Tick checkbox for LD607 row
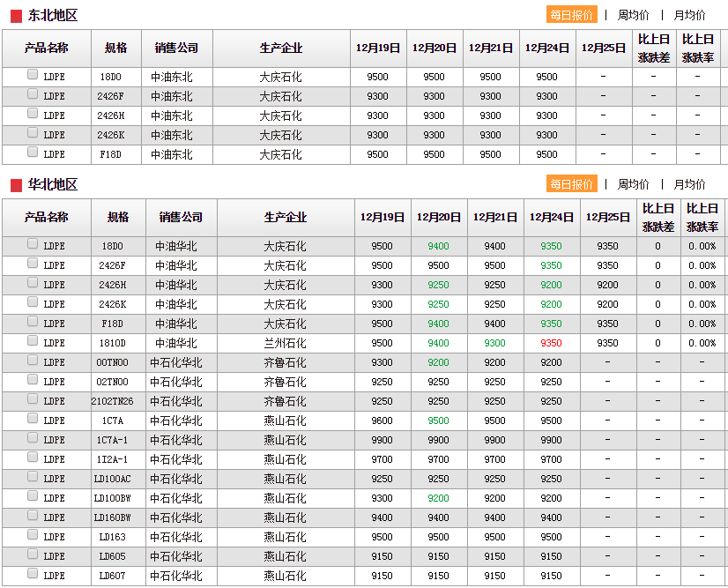This screenshot has width=728, height=588. tap(33, 574)
